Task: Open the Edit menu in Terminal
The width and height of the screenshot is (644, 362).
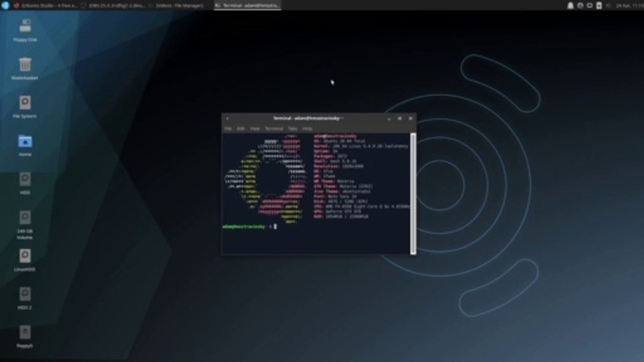Action: (x=241, y=129)
